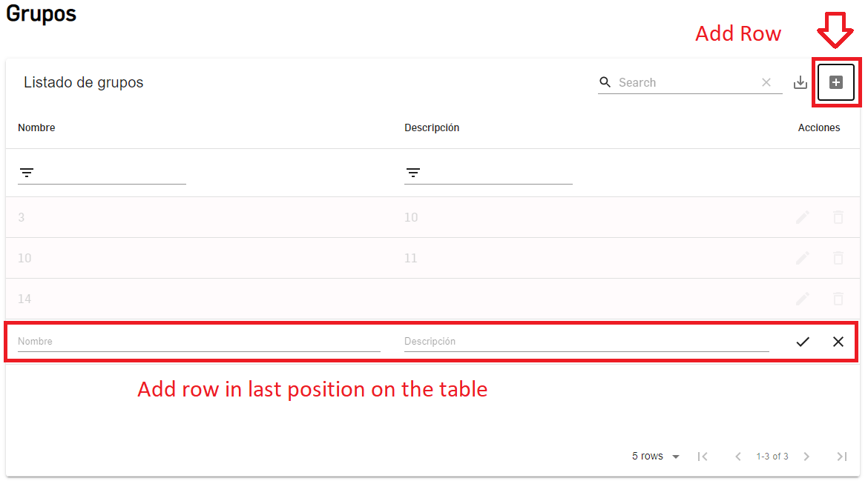
Task: Expand the rows dropdown arrow near pagination
Action: (676, 456)
